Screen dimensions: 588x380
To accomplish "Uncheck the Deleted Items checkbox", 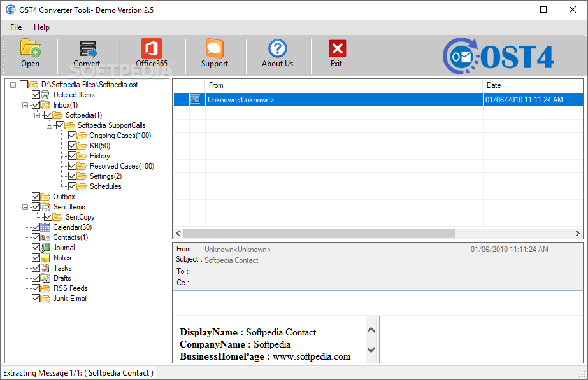I will pos(36,94).
